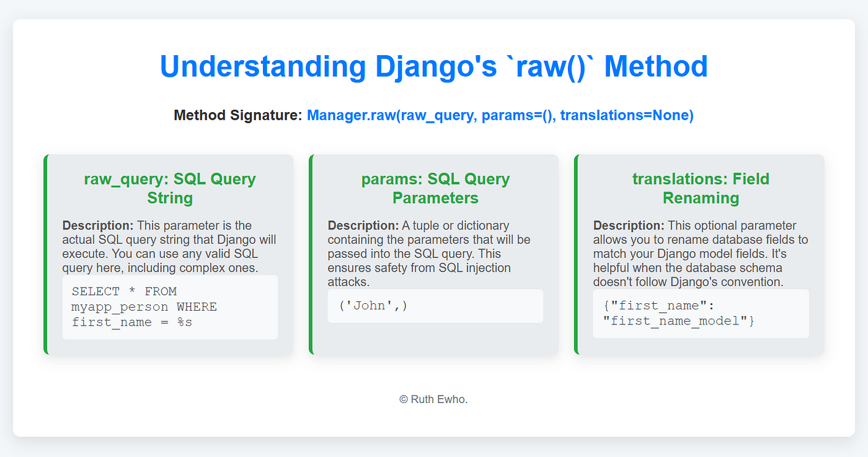Viewport: 868px width, 457px height.
Task: Click empty area below ('John',) snippet in params card
Action: click(435, 338)
